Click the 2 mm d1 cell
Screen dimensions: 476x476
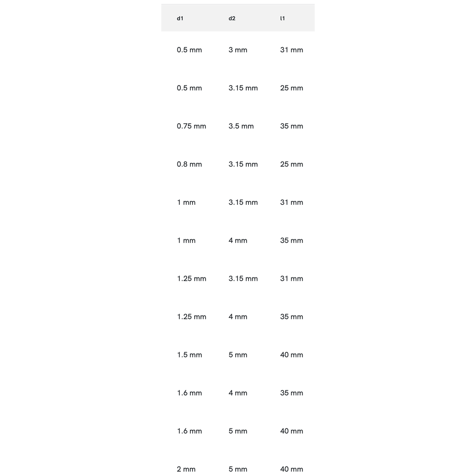click(186, 469)
